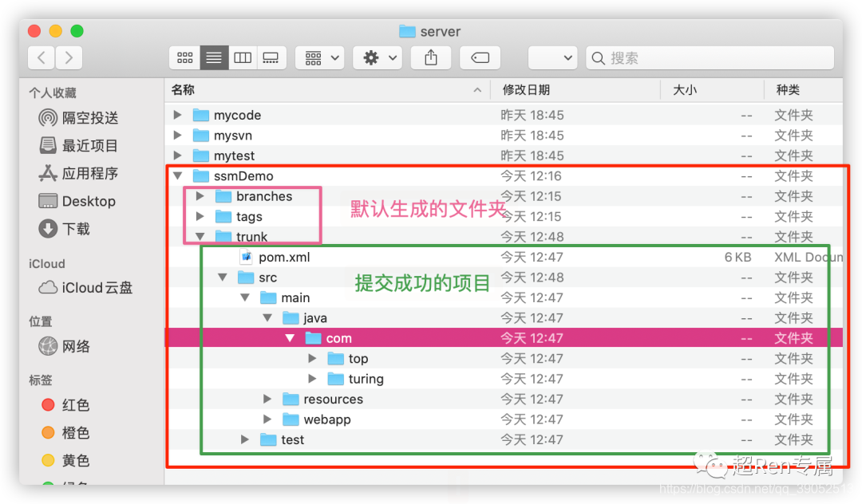Expand the branches folder
The width and height of the screenshot is (862, 504).
(200, 195)
